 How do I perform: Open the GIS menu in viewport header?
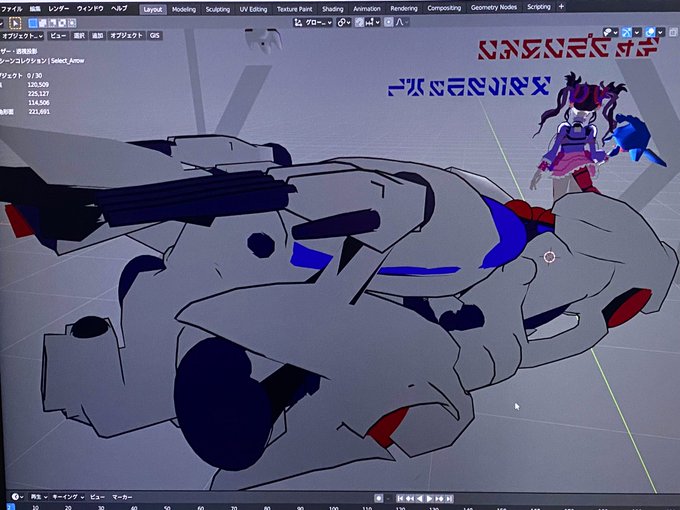tap(155, 36)
